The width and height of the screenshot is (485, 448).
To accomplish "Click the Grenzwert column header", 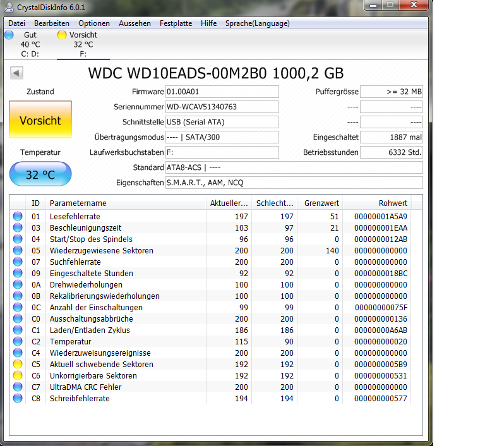I will pos(320,203).
